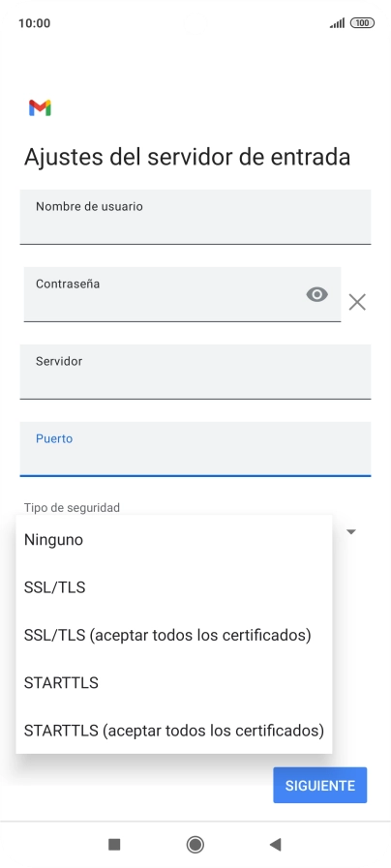The image size is (391, 868).
Task: Go back using the triangle icon
Action: coord(275,844)
